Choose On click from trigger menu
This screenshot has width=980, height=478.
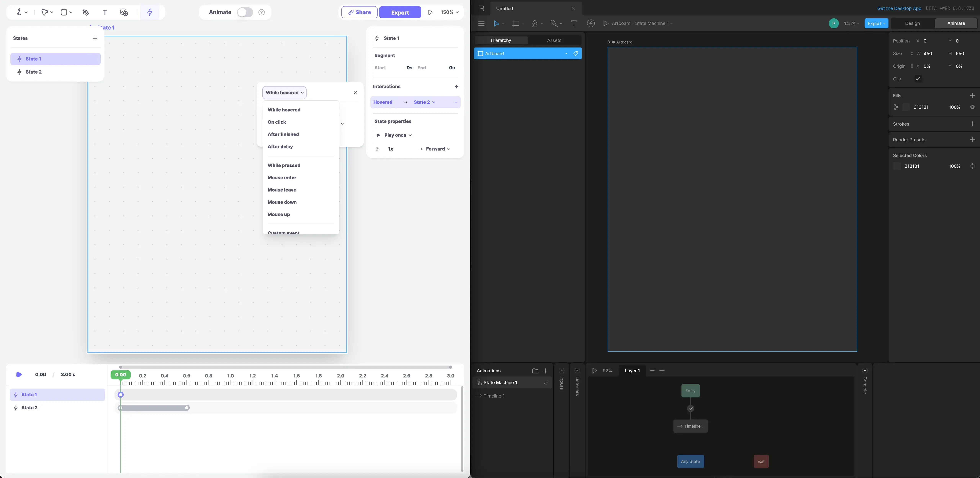pos(276,122)
